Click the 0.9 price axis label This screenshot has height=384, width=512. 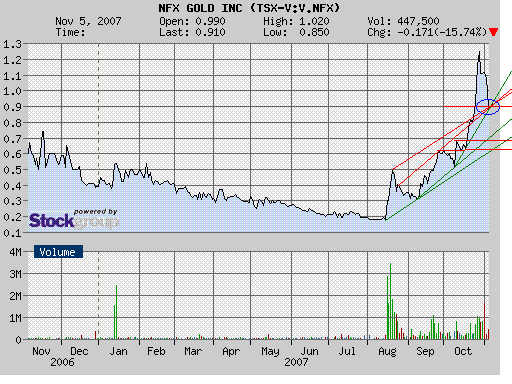(12, 107)
